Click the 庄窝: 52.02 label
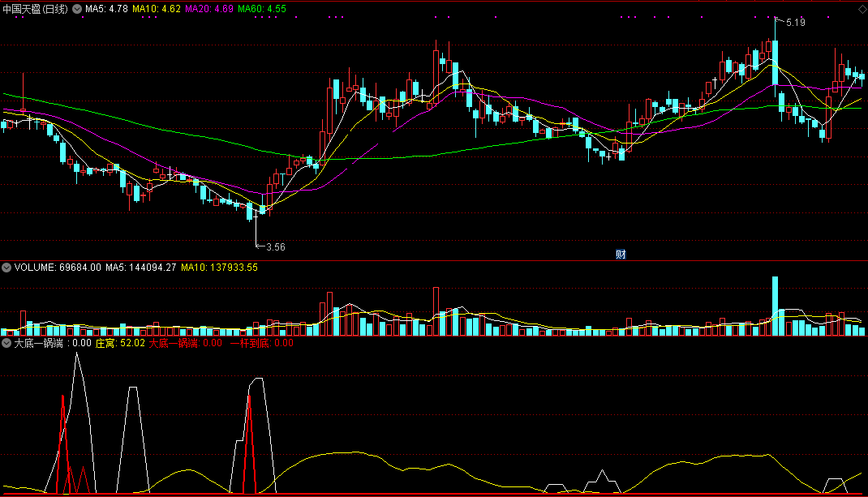The image size is (868, 497). point(120,343)
